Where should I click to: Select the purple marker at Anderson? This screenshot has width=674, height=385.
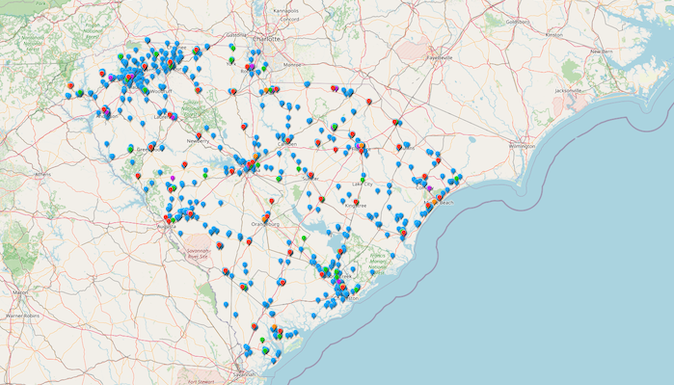[x=107, y=112]
